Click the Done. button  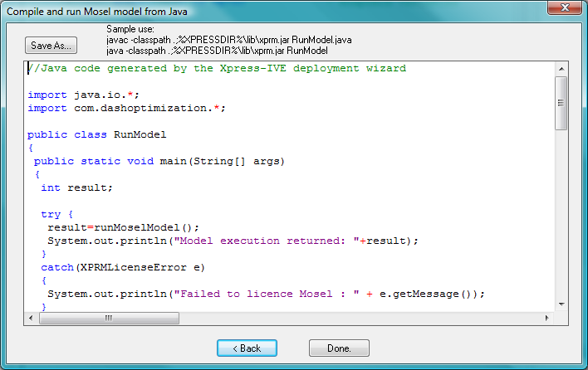pos(339,348)
